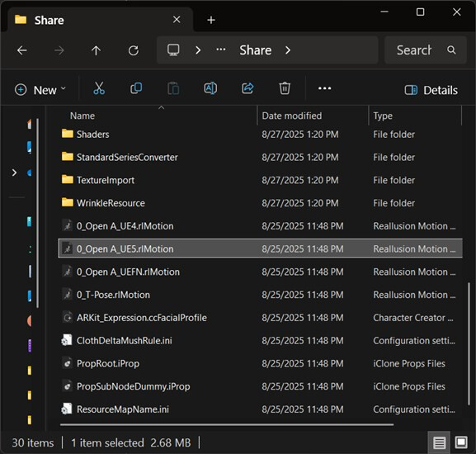
Task: Expand the chevron after Share in address bar
Action: [x=288, y=50]
